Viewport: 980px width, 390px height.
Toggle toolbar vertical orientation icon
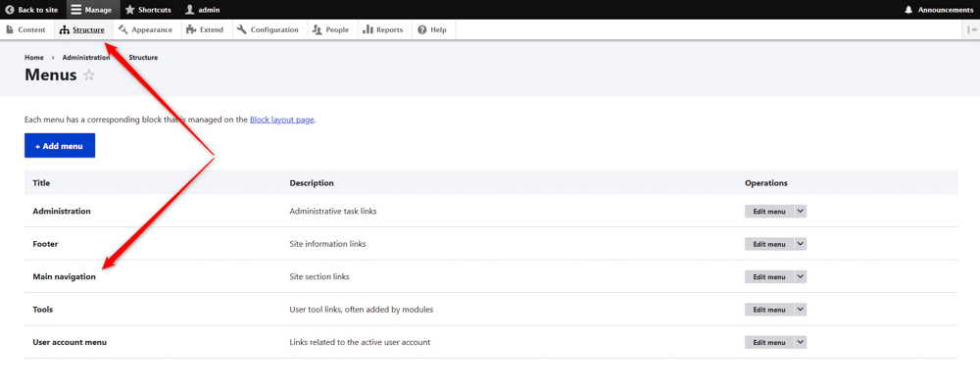point(972,29)
